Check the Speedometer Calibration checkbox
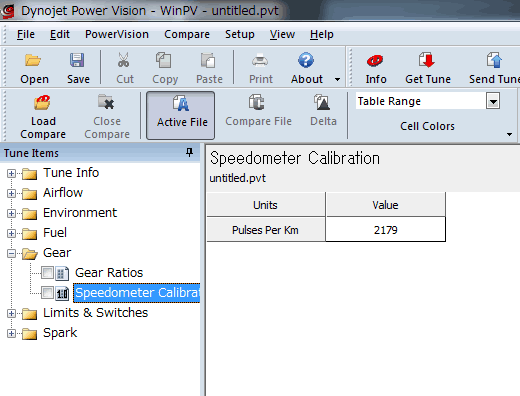Image resolution: width=520 pixels, height=396 pixels. pos(47,293)
